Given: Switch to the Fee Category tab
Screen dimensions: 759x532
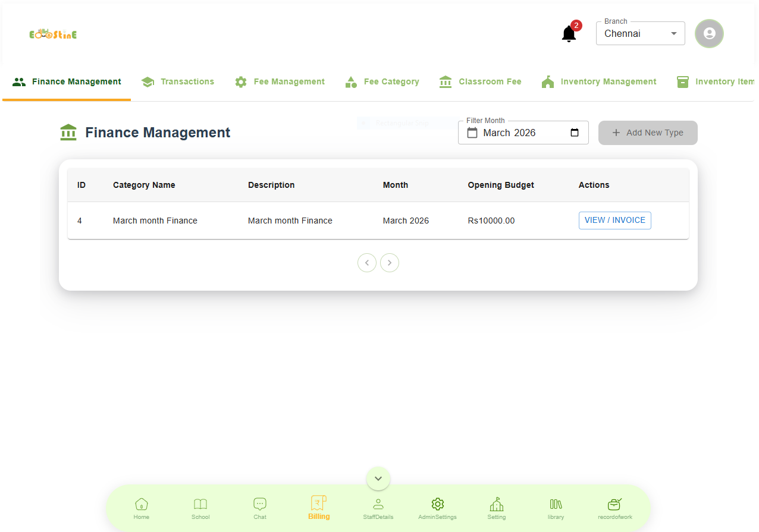Looking at the screenshot, I should click(382, 82).
